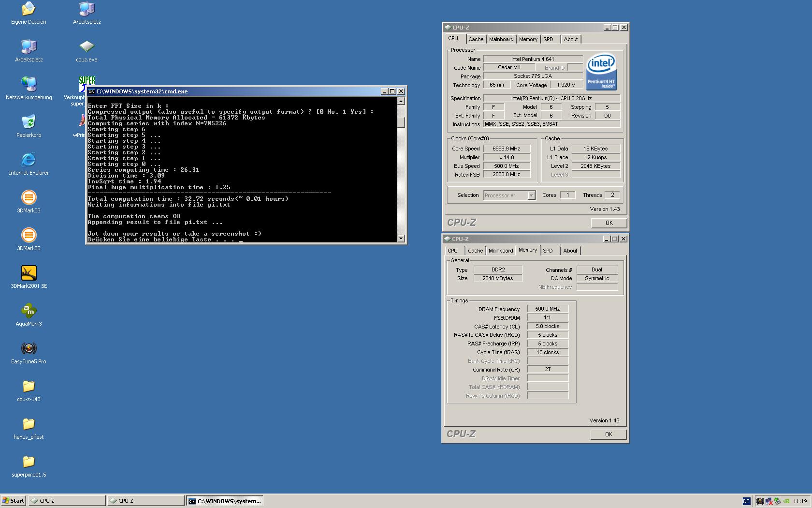
Task: Click OK in the upper CPU-Z window
Action: [x=609, y=223]
